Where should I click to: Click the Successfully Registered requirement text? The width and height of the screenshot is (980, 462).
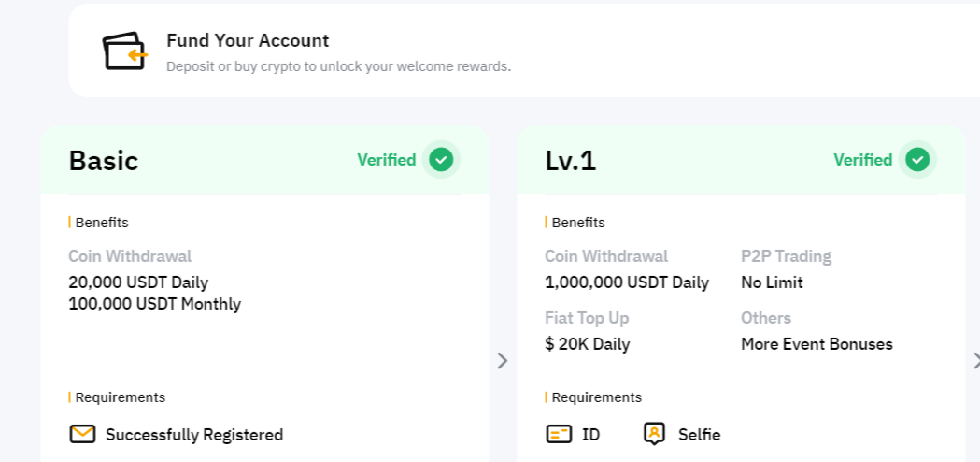point(194,435)
